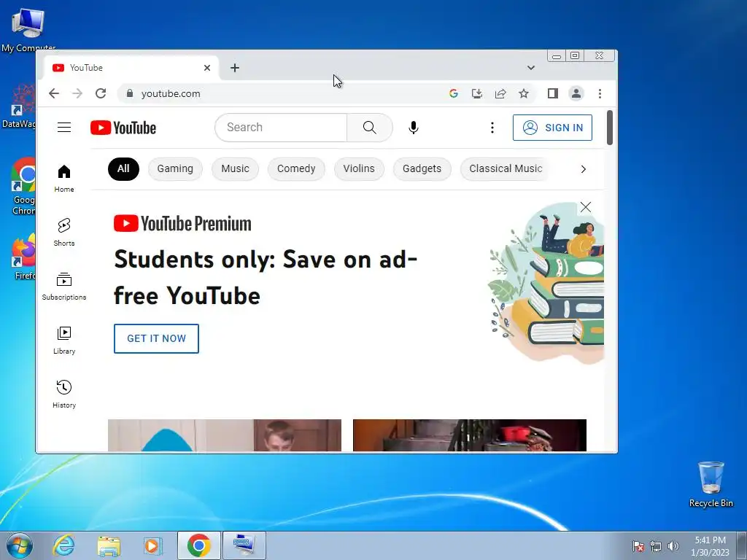Screen dimensions: 747x560
Task: Open Chrome three-dot menu
Action: click(x=600, y=93)
